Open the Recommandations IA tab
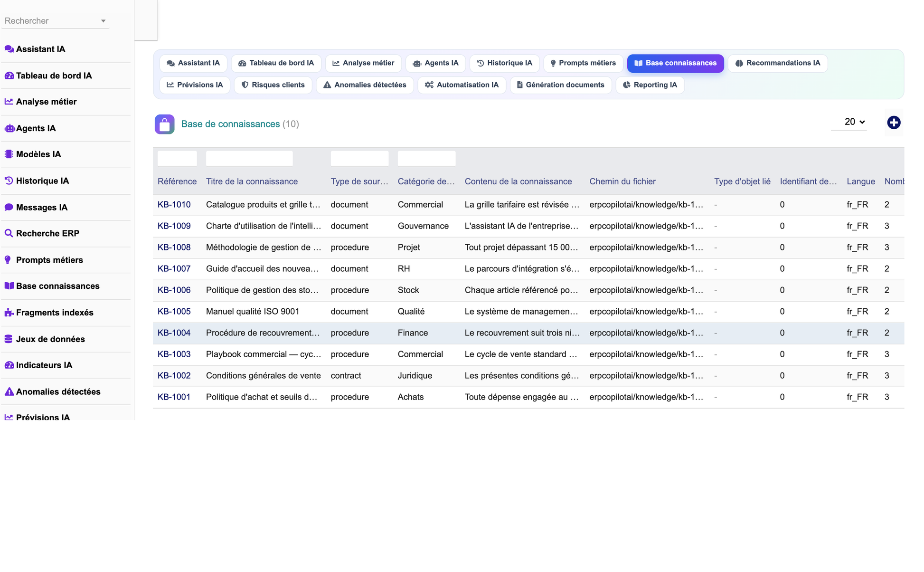This screenshot has width=924, height=572. [778, 63]
